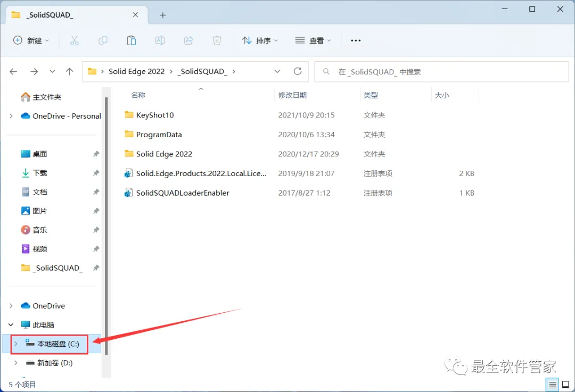Expand OneDrive - Personal tree node
This screenshot has width=575, height=392.
coord(11,116)
